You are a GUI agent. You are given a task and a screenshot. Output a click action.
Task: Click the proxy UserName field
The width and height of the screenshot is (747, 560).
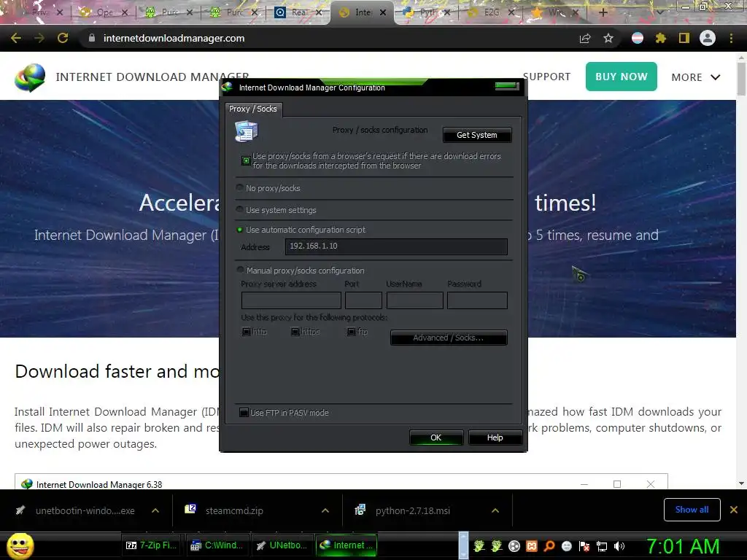415,300
